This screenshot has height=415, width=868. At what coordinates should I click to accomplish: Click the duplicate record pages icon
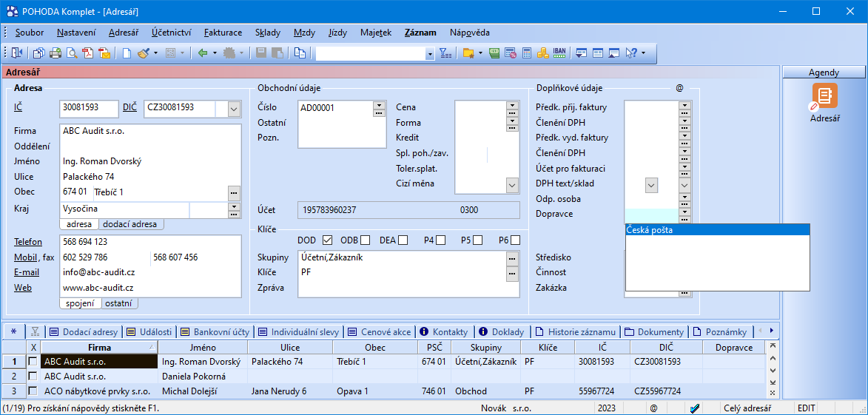(300, 53)
